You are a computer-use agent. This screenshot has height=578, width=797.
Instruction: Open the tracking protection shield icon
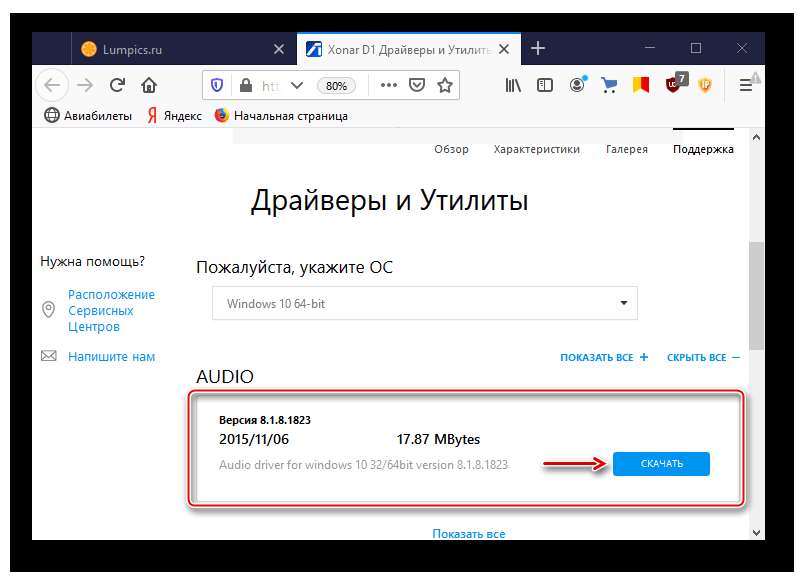(x=217, y=85)
